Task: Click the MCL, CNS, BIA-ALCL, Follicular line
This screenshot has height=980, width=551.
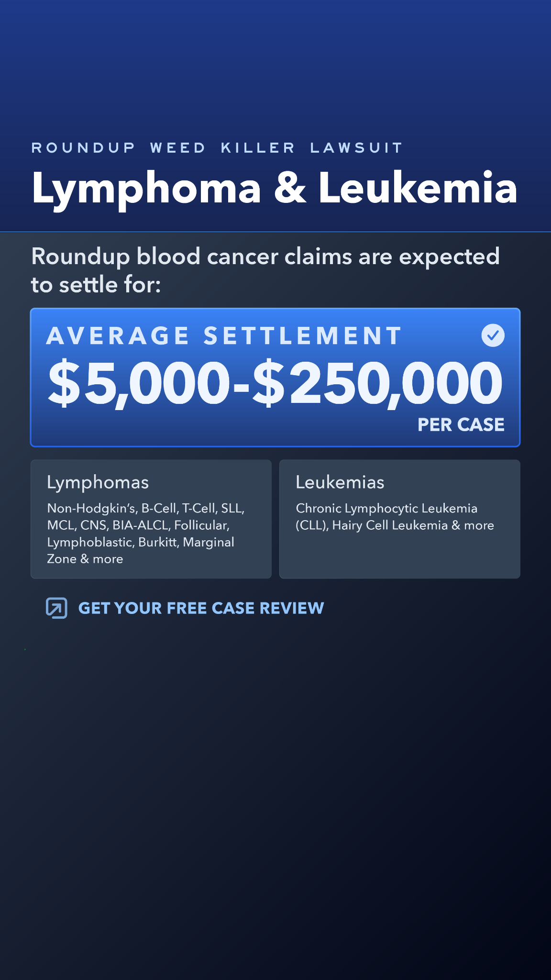Action: tap(138, 525)
